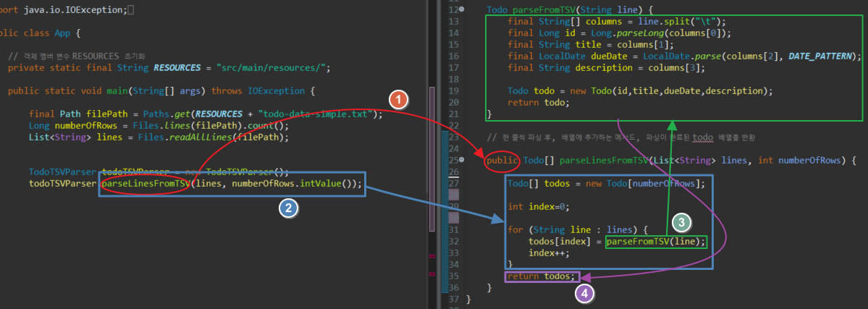Click line number 22 in right gutter

tap(455, 126)
